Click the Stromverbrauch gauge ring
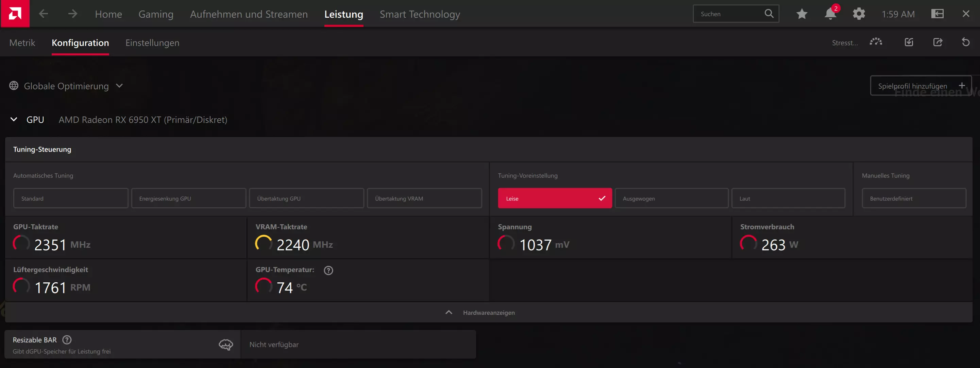The image size is (980, 368). click(748, 243)
